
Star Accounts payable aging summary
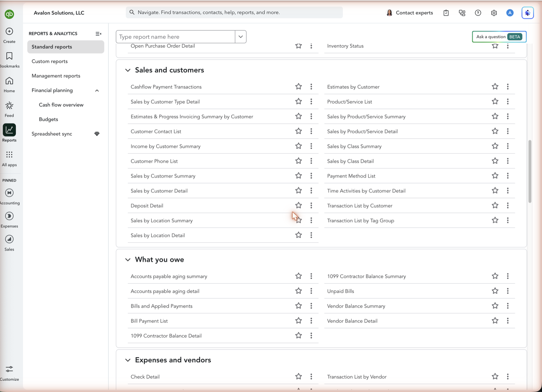[298, 276]
